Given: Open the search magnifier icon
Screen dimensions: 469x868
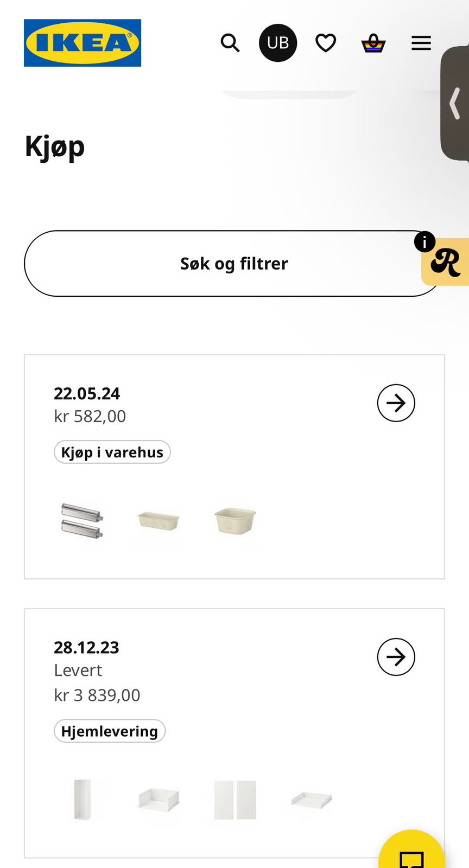Looking at the screenshot, I should click(230, 43).
